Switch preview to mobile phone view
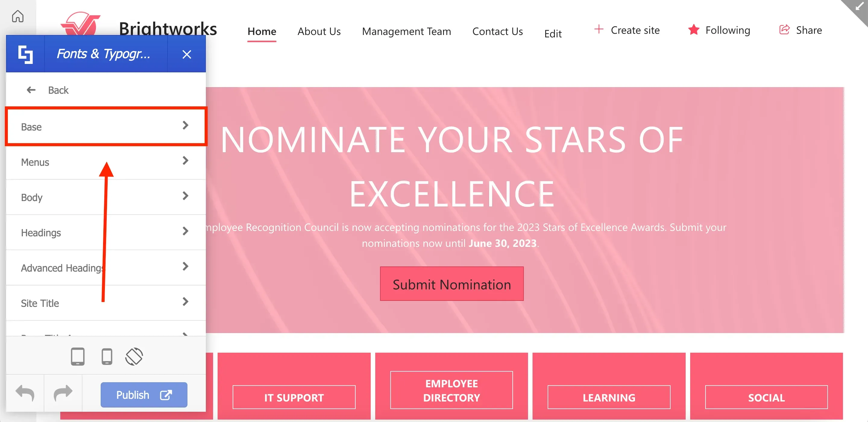The height and width of the screenshot is (422, 868). coord(107,356)
